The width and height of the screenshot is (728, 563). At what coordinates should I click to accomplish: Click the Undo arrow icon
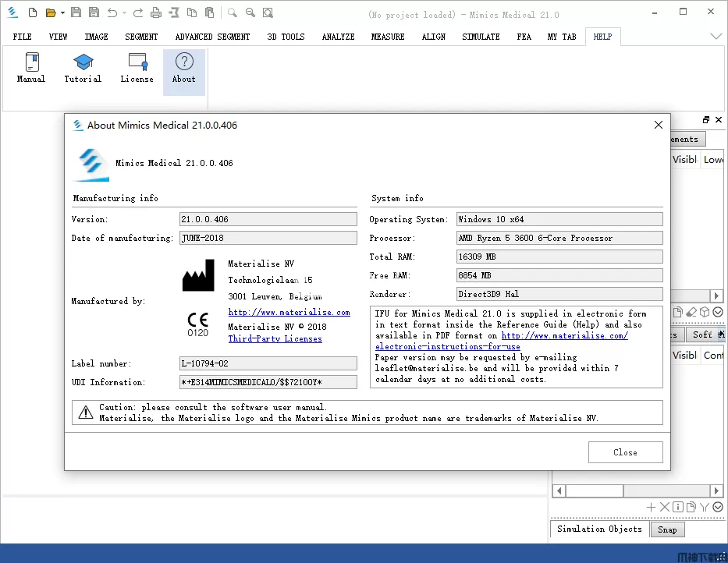coord(112,12)
